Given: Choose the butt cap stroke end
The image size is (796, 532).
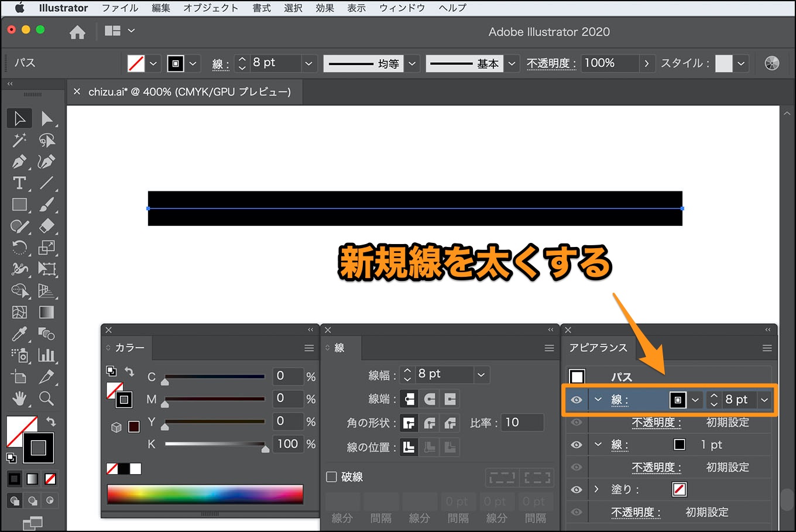Looking at the screenshot, I should coord(410,399).
